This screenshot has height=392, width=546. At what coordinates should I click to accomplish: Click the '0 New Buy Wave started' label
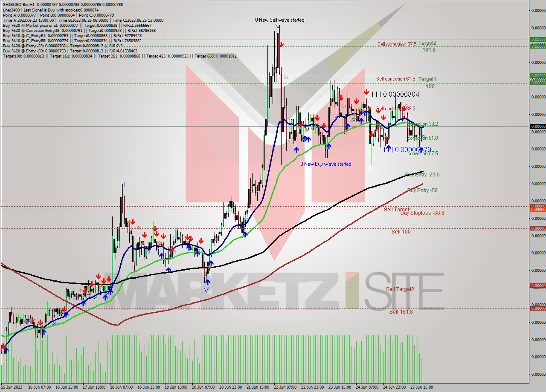pos(326,164)
